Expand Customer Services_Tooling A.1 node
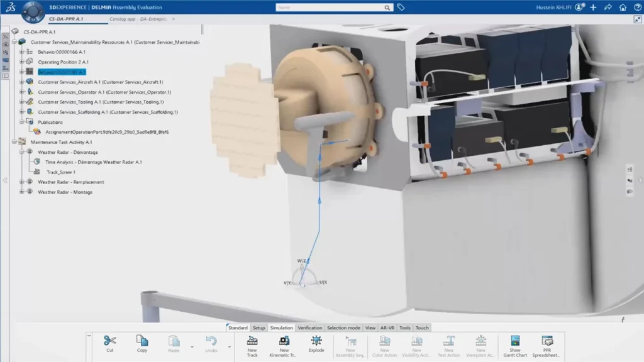The height and width of the screenshot is (362, 644). pyautogui.click(x=21, y=102)
